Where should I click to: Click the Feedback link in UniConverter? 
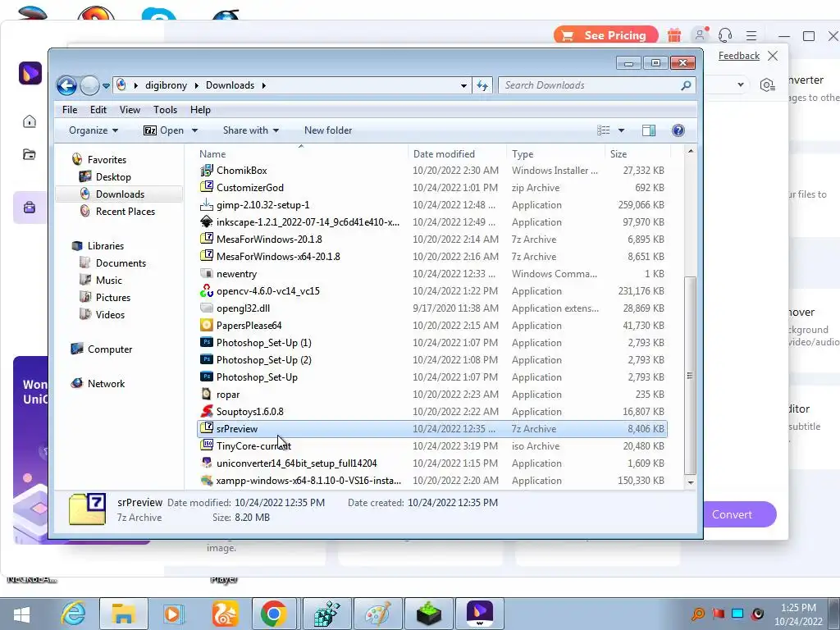pos(739,56)
